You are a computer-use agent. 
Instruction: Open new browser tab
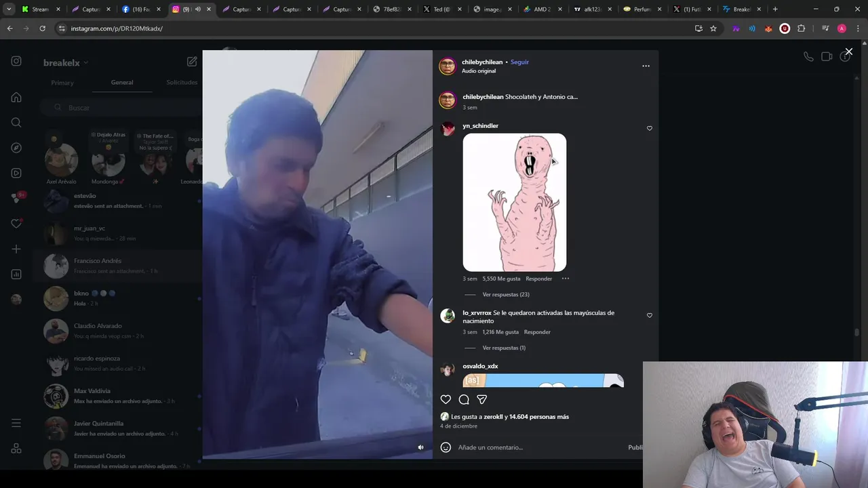pos(775,9)
